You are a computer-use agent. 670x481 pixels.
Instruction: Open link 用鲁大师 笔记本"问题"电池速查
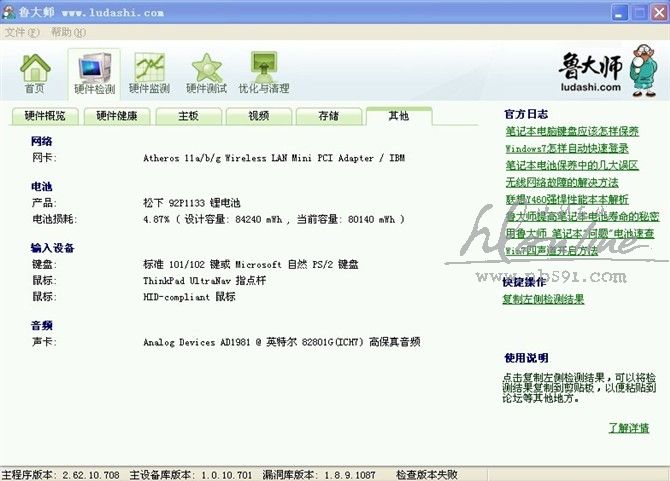pos(580,234)
